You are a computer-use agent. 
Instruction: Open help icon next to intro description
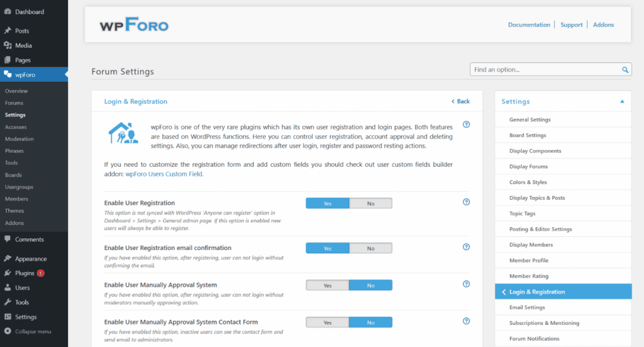(466, 124)
